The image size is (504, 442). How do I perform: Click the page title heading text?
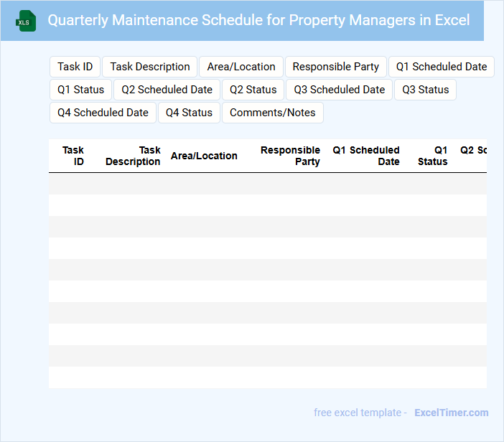[258, 20]
